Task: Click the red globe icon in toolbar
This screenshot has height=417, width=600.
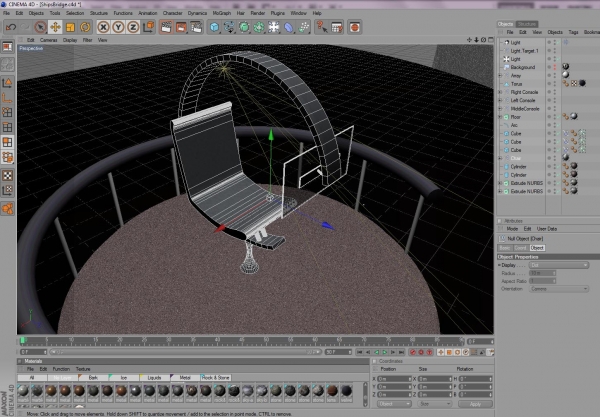Action: click(x=355, y=27)
